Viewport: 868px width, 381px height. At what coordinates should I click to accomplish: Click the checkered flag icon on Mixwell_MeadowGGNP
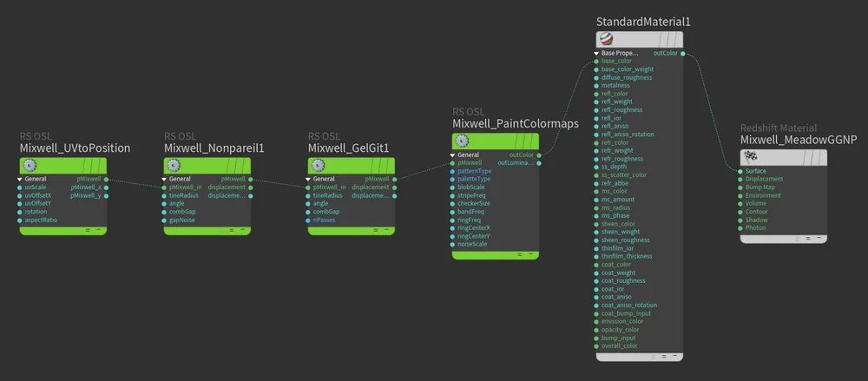pos(751,157)
